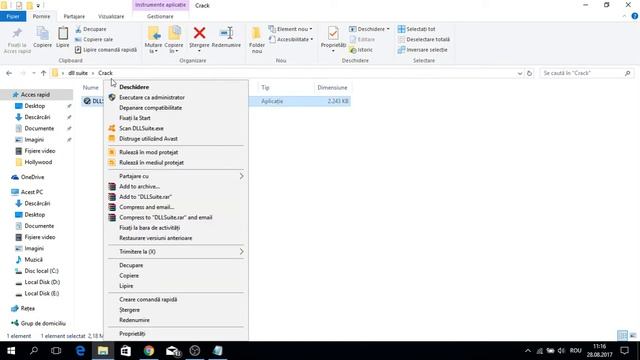Click the Dimensiune column header
The width and height of the screenshot is (640, 360).
click(x=332, y=87)
